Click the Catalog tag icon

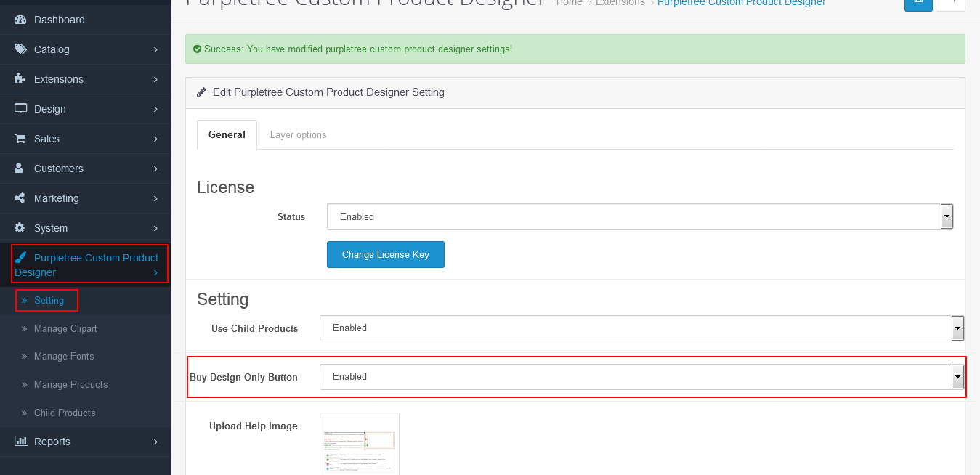pos(20,49)
